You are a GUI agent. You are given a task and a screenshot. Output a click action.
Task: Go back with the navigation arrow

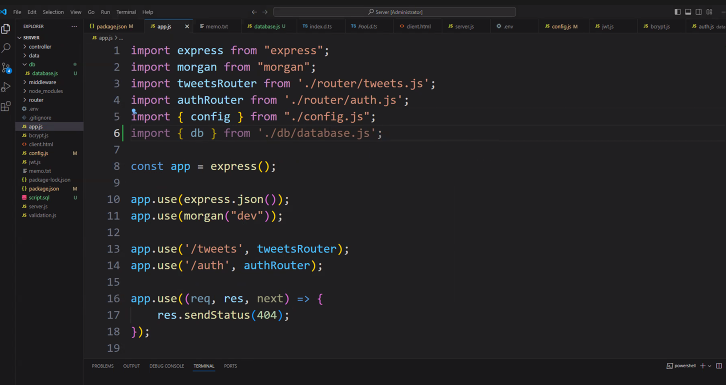pyautogui.click(x=254, y=12)
